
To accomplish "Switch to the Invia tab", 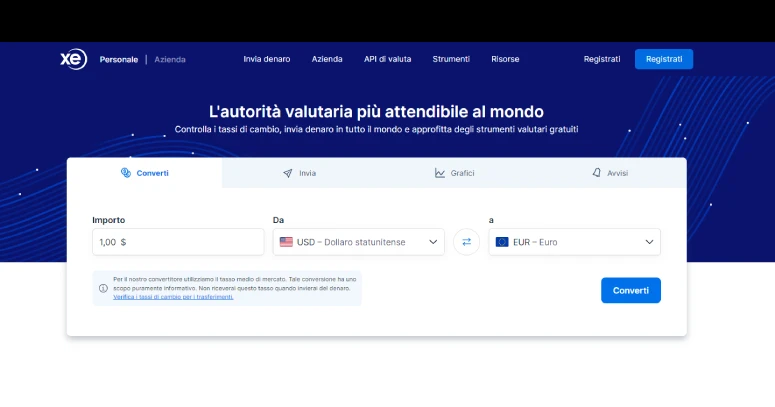I will pyautogui.click(x=300, y=173).
